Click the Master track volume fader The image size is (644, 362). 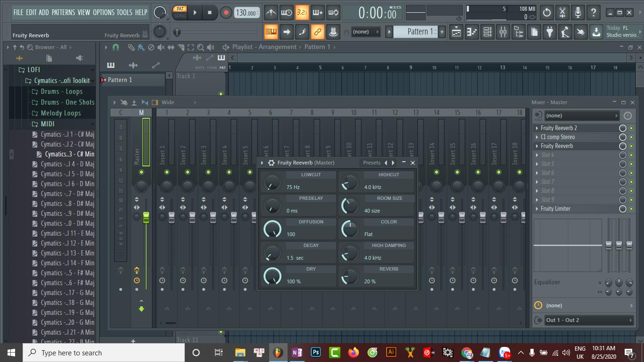click(x=146, y=217)
